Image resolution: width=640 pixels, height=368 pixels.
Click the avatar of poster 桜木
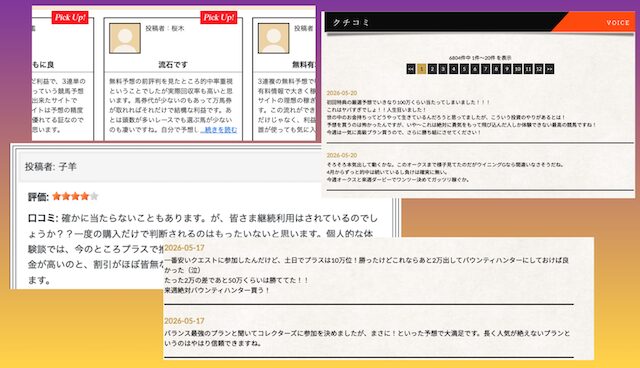(x=125, y=38)
